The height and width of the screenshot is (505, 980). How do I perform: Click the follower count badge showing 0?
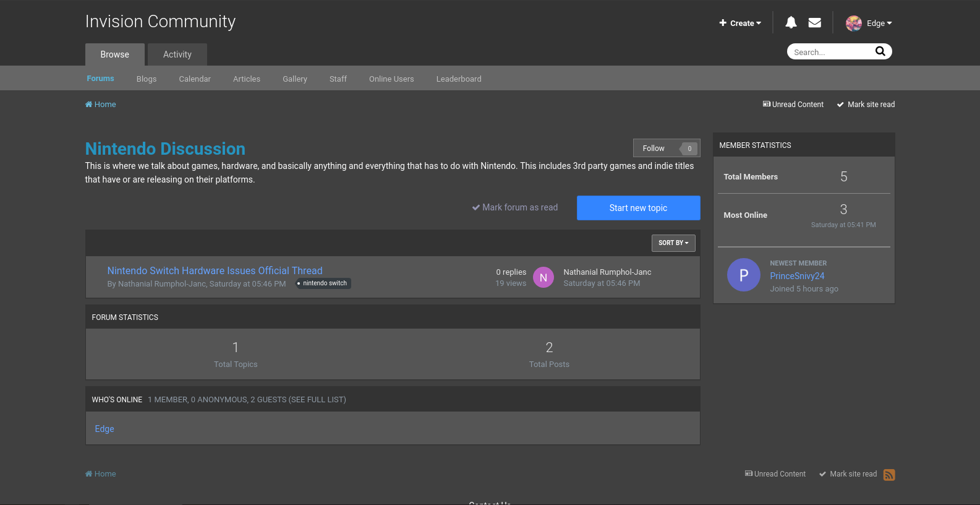(x=689, y=149)
